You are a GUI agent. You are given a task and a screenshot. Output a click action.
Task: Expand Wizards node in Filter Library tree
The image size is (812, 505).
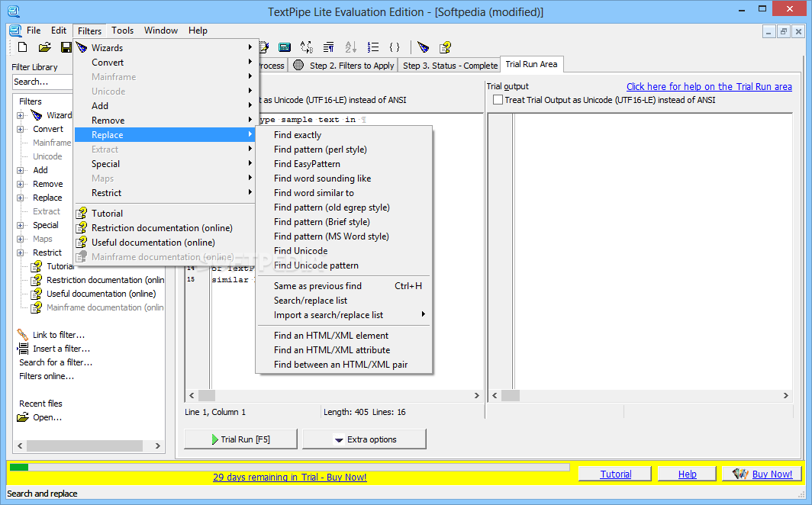tap(20, 115)
